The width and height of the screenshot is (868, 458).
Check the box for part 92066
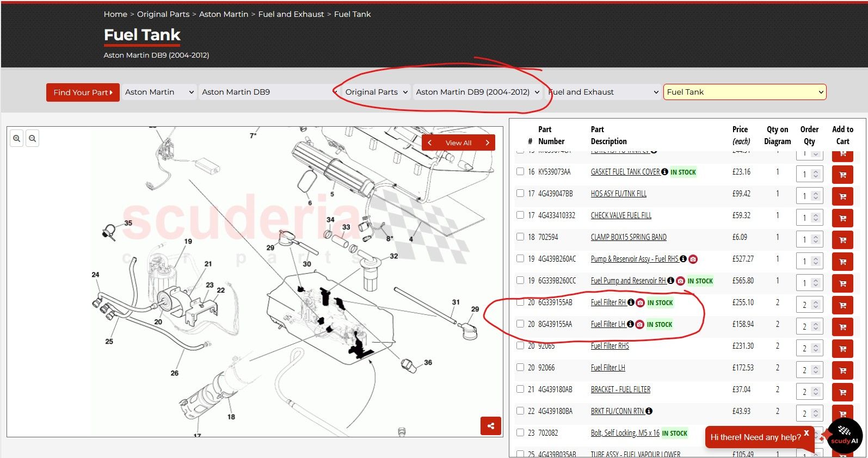(520, 367)
